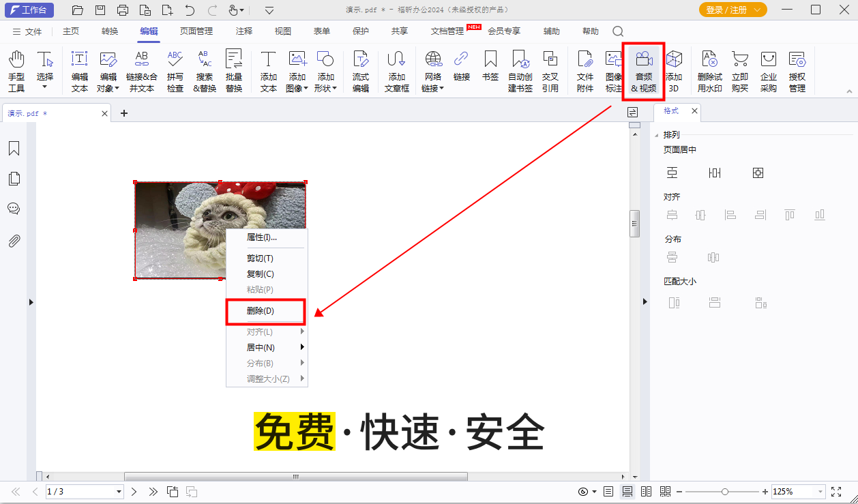Choose 删除(D) from the context menu
The width and height of the screenshot is (858, 504).
point(261,311)
